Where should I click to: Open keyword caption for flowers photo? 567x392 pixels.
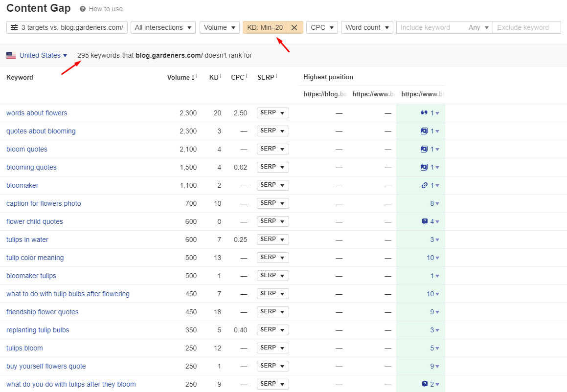(44, 203)
